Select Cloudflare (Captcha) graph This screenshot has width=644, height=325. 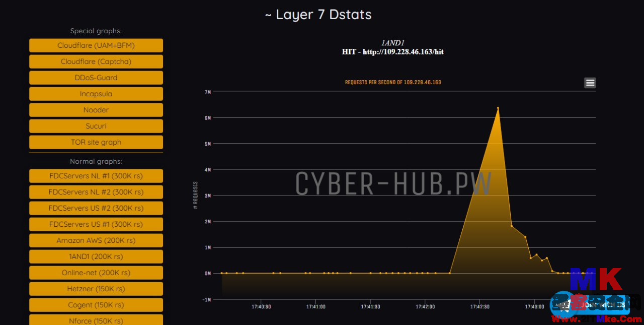(x=96, y=61)
